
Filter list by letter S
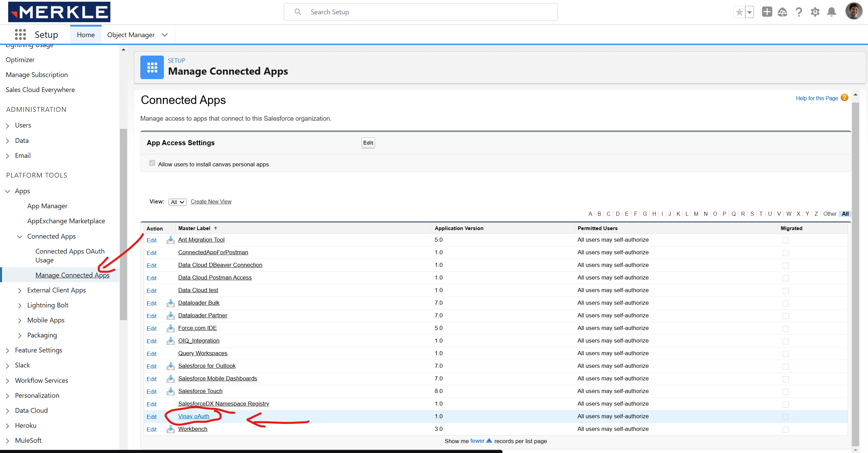(x=752, y=214)
